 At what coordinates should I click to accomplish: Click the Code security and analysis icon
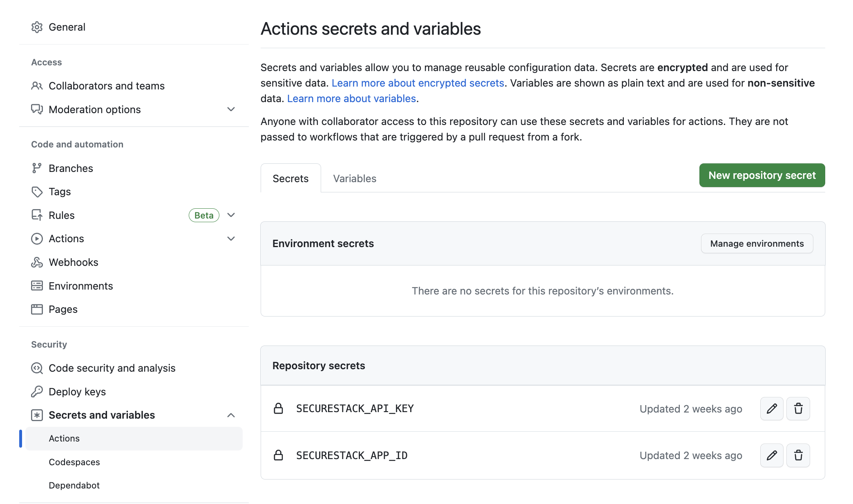pos(37,368)
